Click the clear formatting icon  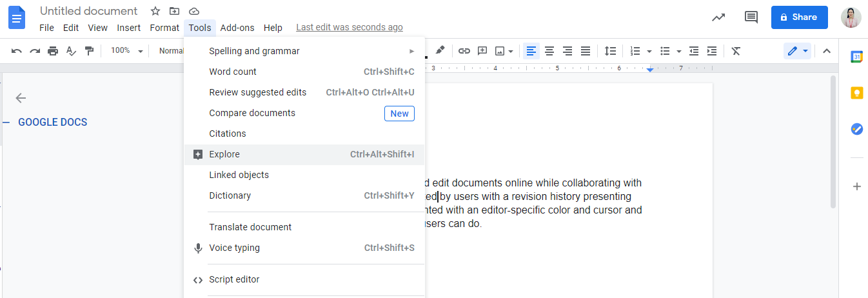736,51
